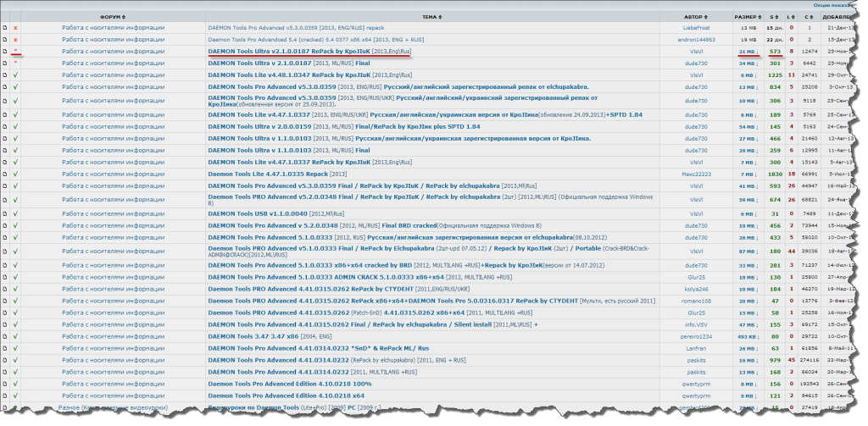Open topic DAEMON Tools Ultra v 2.1.0.0187 Final
Viewport: 868px width, 426px height.
[x=289, y=63]
